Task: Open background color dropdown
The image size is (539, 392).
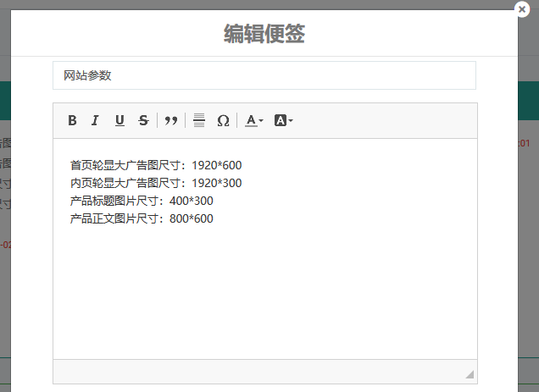Action: pyautogui.click(x=284, y=120)
